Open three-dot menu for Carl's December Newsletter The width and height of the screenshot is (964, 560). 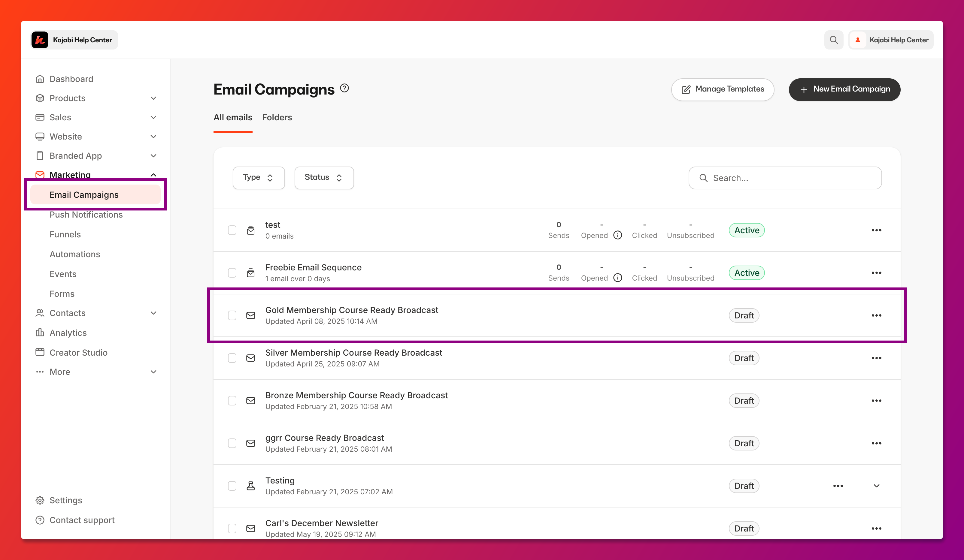click(876, 528)
